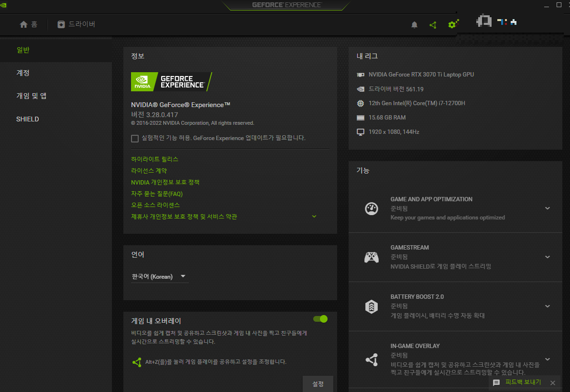
Task: Click the driver version NVIDIA eye icon
Action: (360, 89)
